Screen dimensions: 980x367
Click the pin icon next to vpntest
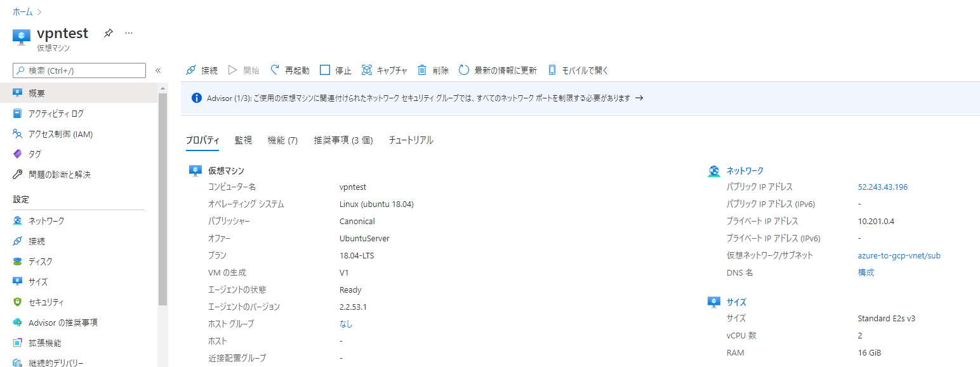(109, 33)
